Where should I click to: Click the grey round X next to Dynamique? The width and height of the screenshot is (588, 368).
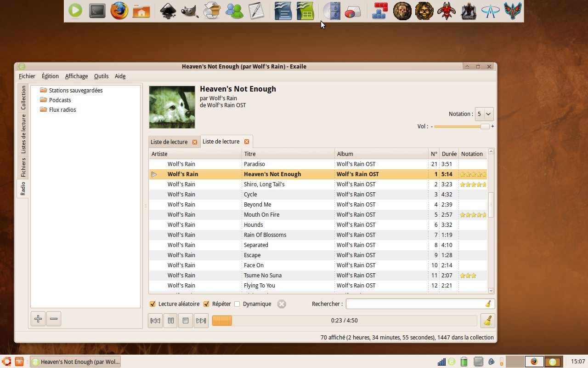[282, 304]
